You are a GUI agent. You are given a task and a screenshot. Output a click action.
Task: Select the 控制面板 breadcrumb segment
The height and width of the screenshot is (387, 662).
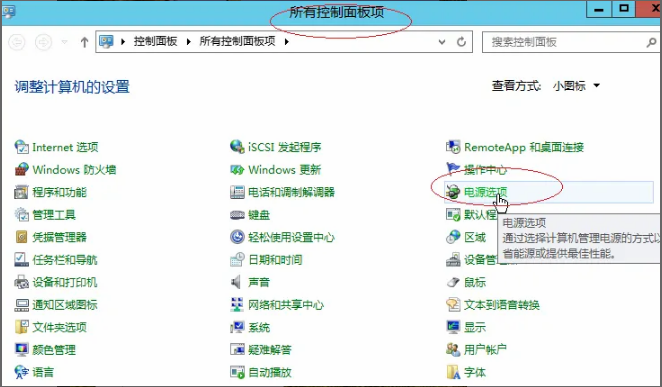pyautogui.click(x=155, y=41)
